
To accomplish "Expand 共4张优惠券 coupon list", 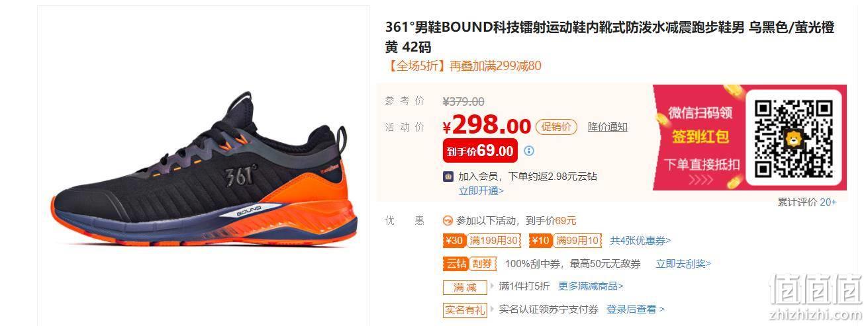I will 640,241.
